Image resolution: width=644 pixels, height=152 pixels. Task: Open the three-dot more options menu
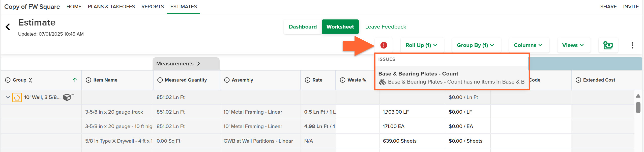click(x=632, y=45)
